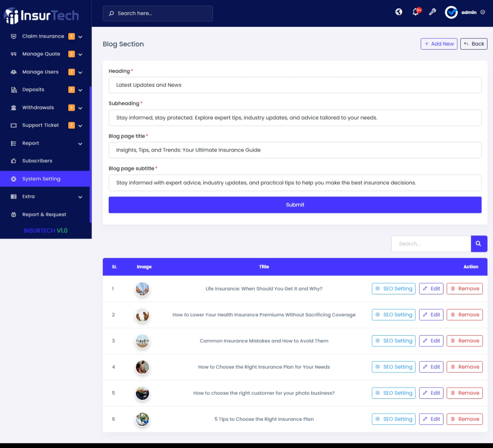Remove the 5 Tips to Choose post
The image size is (493, 448).
[465, 419]
